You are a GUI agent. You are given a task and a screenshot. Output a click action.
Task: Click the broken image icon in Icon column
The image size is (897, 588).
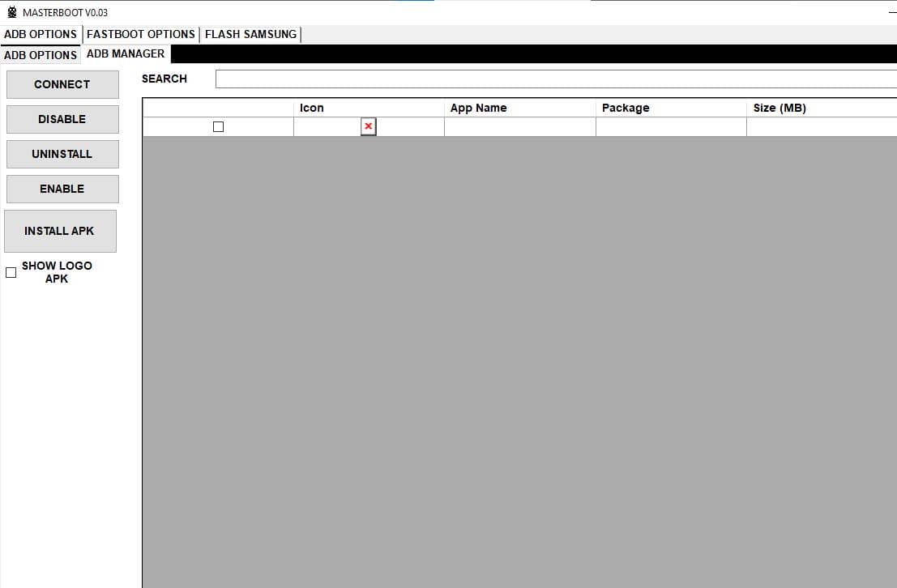coord(369,126)
